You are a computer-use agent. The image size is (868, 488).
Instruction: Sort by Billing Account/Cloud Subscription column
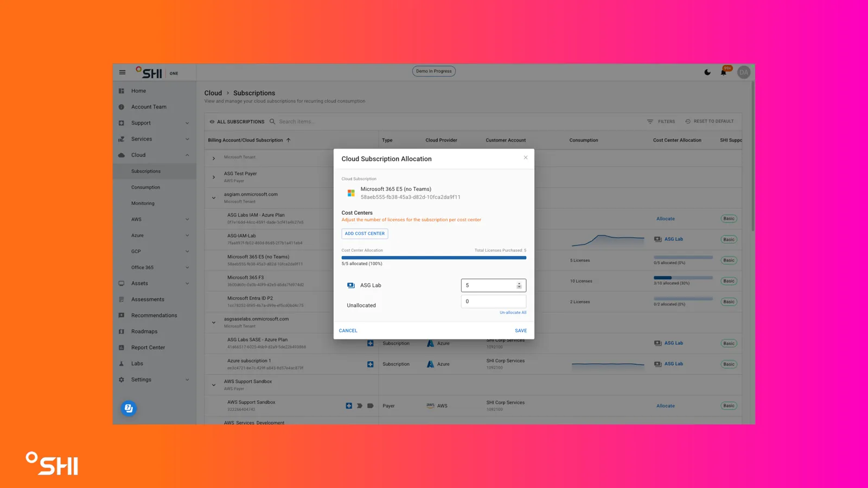(x=249, y=140)
